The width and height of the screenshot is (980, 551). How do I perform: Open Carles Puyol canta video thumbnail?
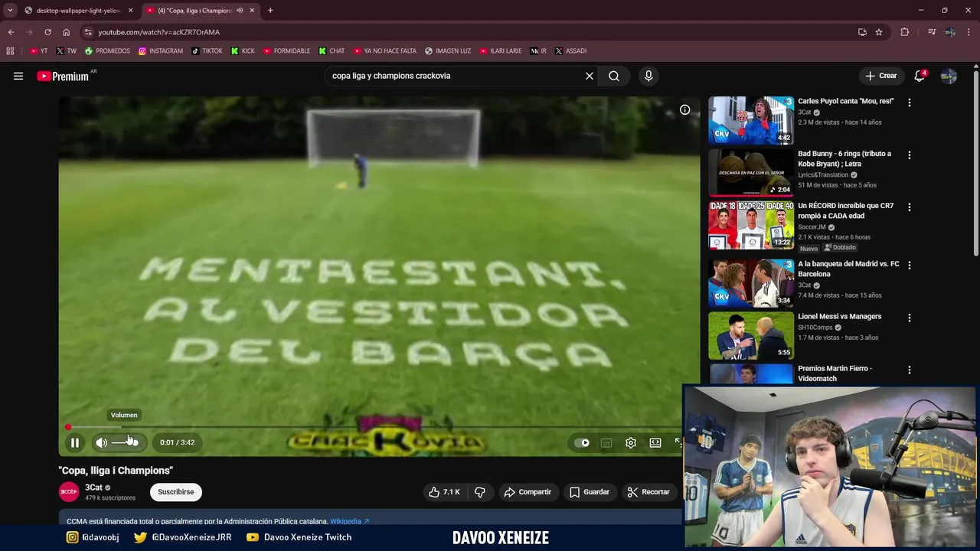[751, 120]
